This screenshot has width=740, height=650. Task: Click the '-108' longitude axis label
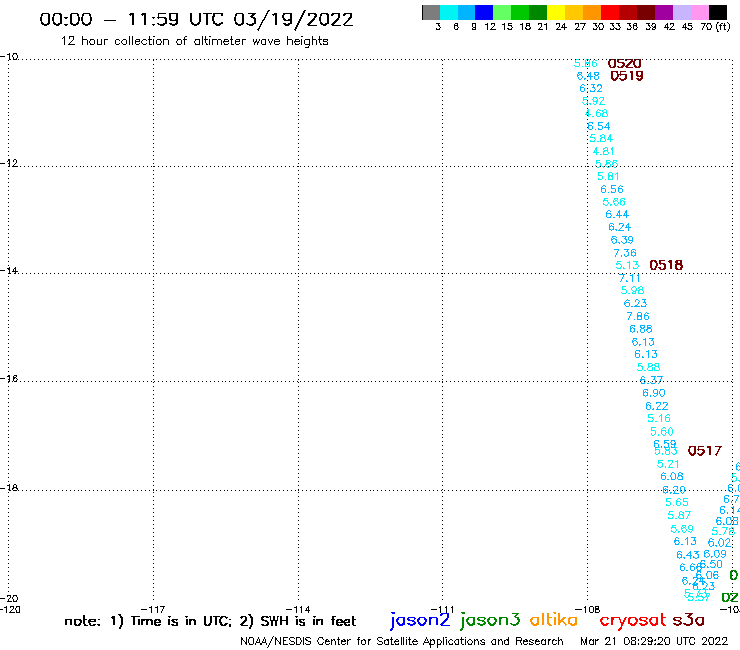(x=588, y=609)
